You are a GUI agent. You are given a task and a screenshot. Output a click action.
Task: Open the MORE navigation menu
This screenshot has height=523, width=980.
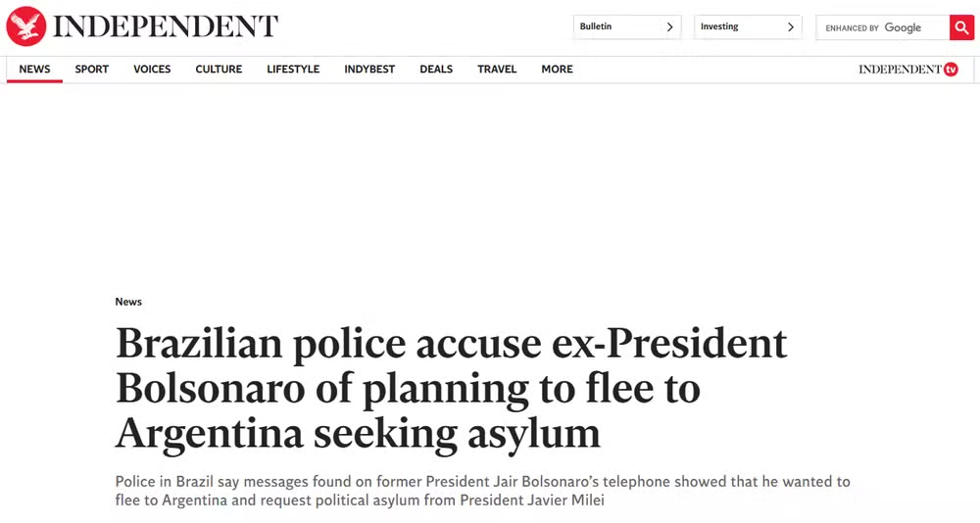(x=557, y=70)
